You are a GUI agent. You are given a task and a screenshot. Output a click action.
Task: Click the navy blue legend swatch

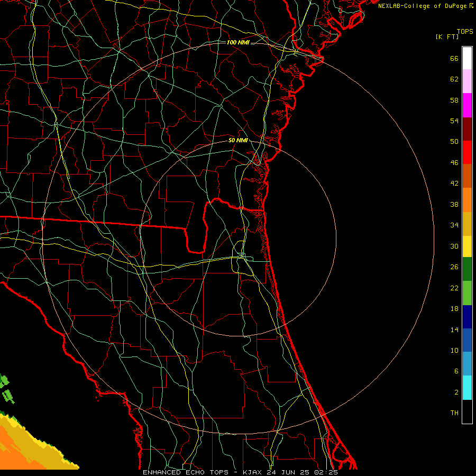[467, 317]
